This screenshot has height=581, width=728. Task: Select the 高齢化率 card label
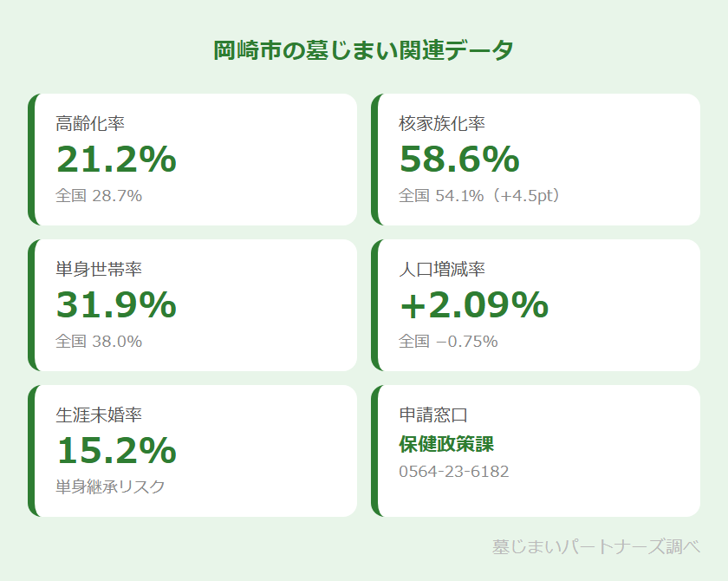point(90,123)
